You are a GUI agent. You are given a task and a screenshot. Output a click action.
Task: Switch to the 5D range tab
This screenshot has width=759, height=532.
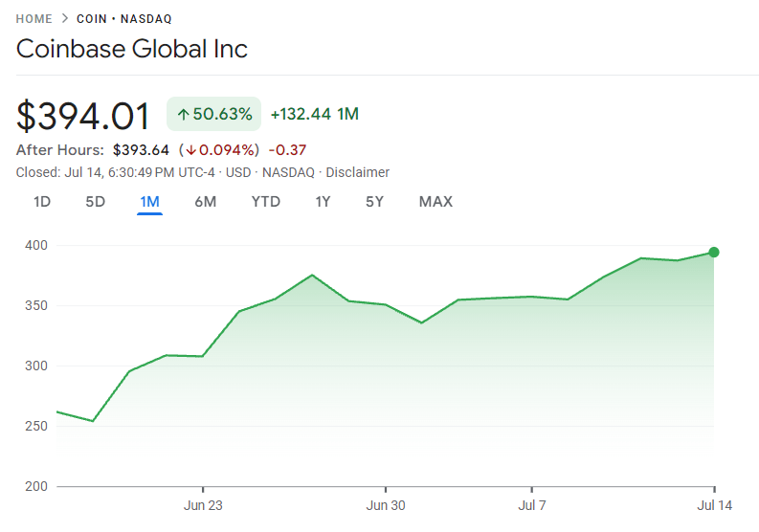click(96, 202)
